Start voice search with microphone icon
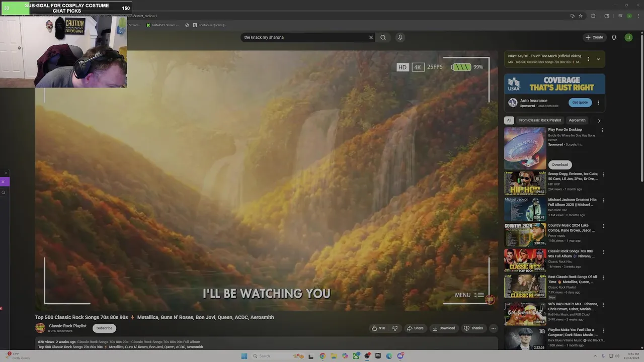This screenshot has height=362, width=644. click(400, 37)
